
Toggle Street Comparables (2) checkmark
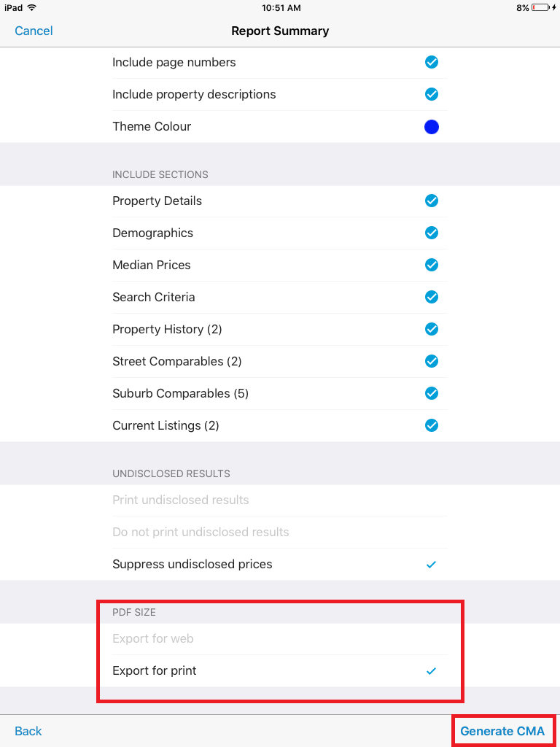[432, 362]
